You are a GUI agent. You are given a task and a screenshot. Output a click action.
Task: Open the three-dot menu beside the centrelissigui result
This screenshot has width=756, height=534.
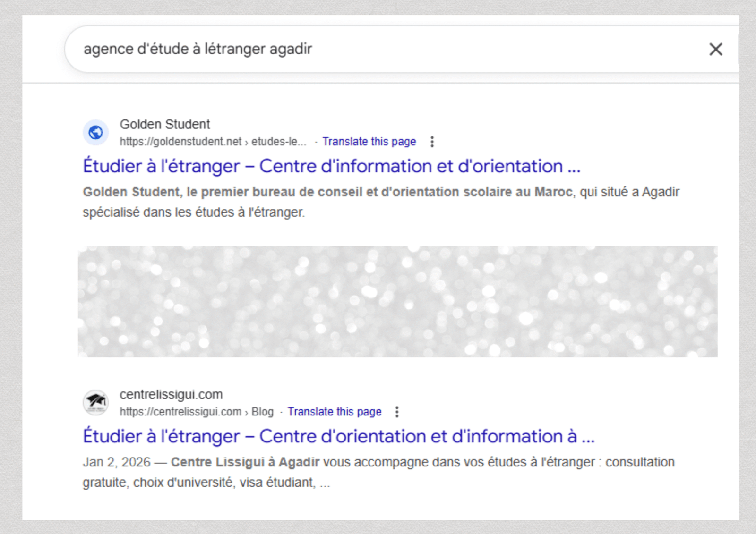pyautogui.click(x=397, y=412)
